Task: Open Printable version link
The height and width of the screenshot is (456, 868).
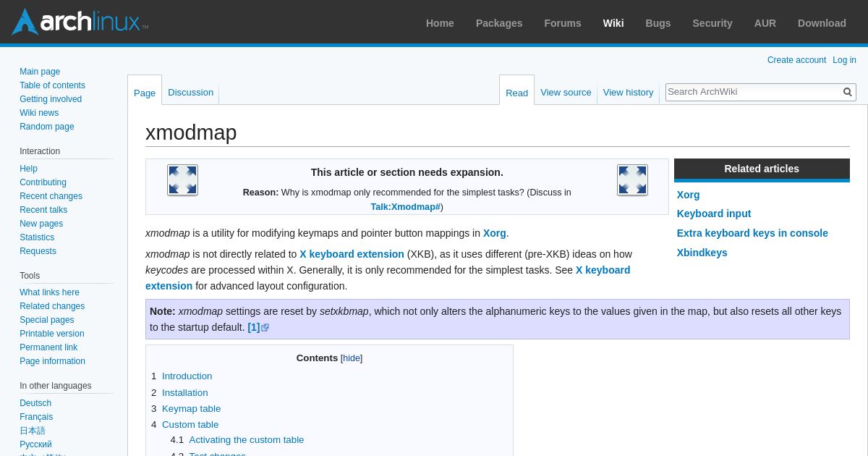Action: (52, 334)
